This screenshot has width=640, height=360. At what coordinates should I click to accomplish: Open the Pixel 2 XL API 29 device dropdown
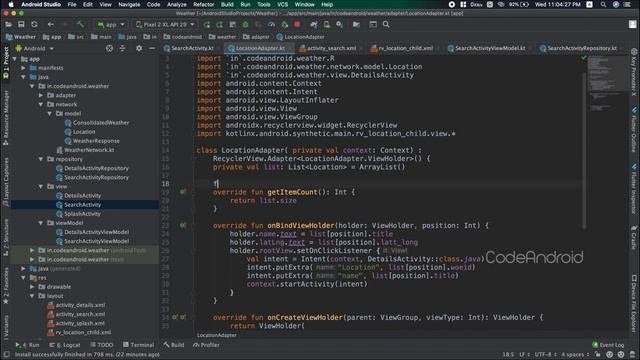point(165,24)
